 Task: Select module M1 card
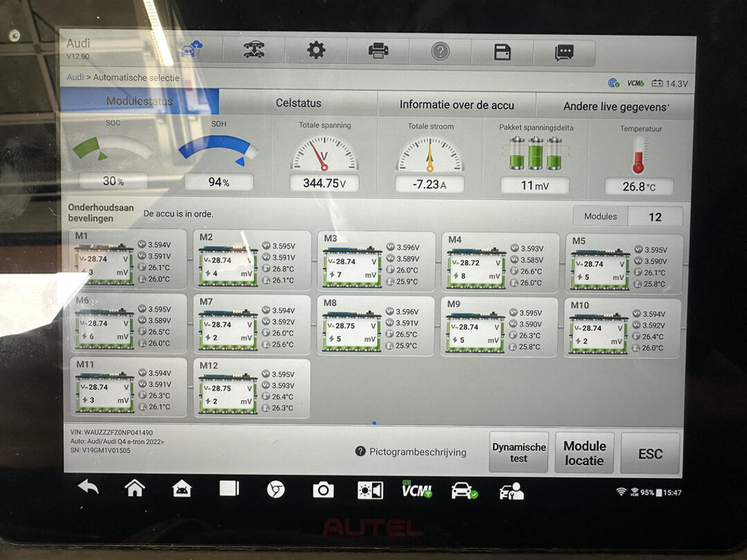point(129,259)
